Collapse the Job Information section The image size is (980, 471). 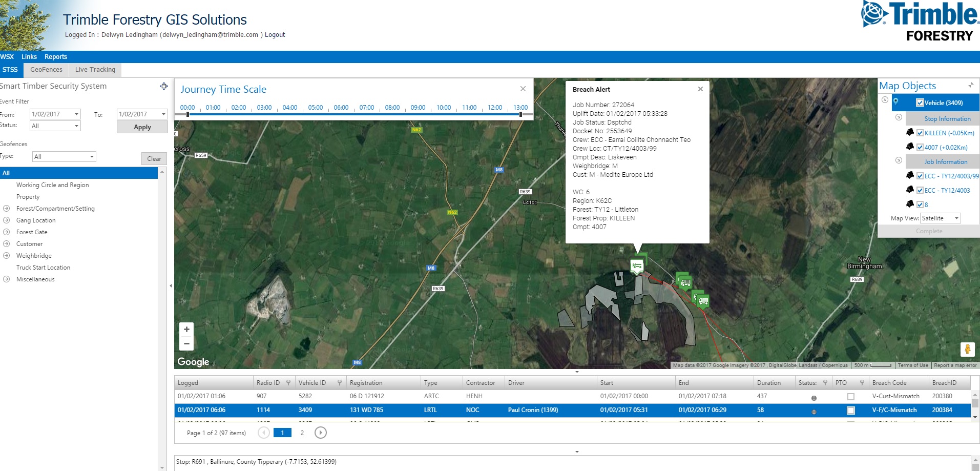899,160
